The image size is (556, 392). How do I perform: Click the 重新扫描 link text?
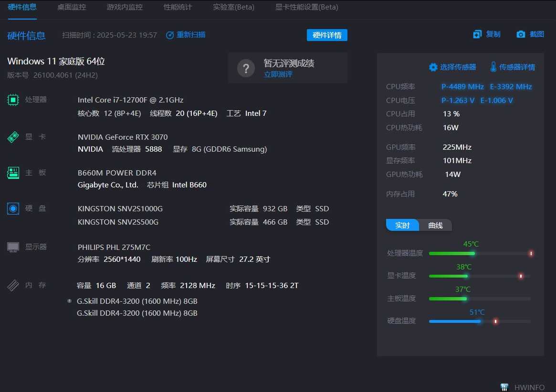191,35
